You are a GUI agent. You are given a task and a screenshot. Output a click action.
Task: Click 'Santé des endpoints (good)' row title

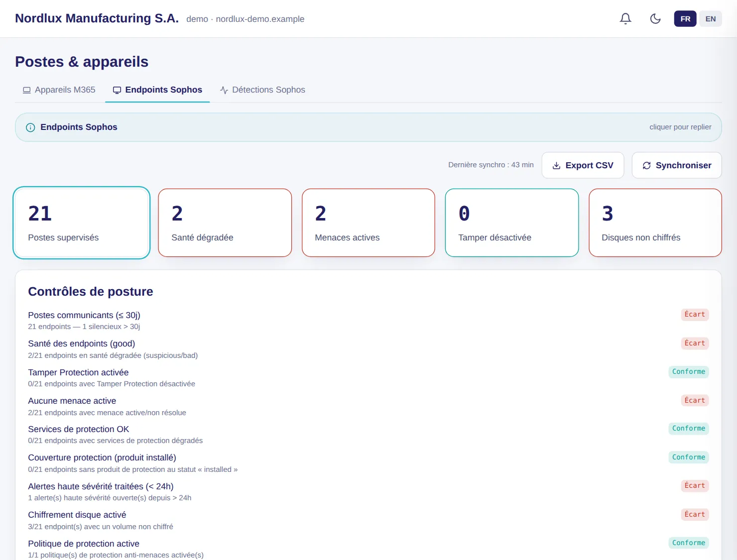[82, 343]
